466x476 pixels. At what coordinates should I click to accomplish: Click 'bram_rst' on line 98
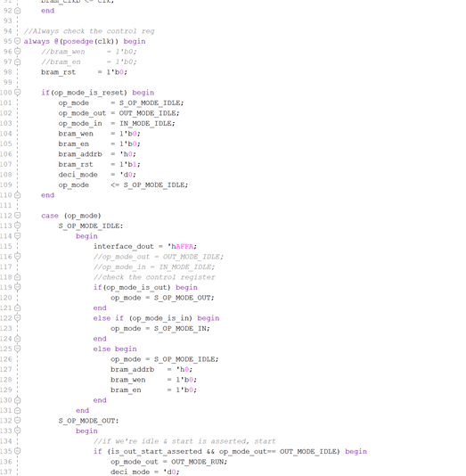coord(58,72)
